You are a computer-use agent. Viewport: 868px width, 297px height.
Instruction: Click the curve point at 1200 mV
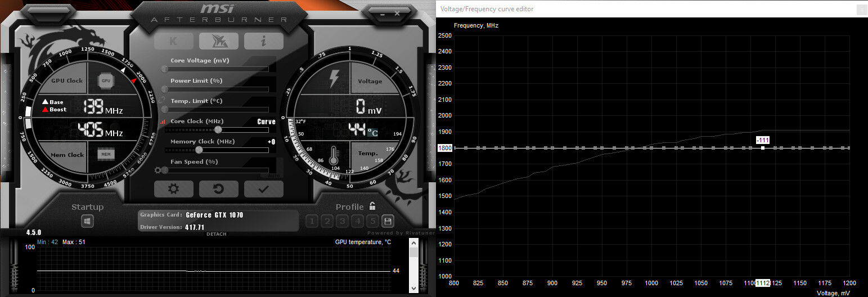click(x=848, y=148)
